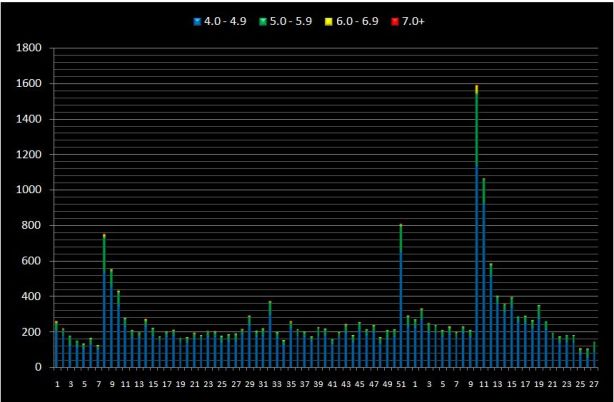
Task: Select the 1400 value on the vertical axis
Action: click(x=29, y=119)
